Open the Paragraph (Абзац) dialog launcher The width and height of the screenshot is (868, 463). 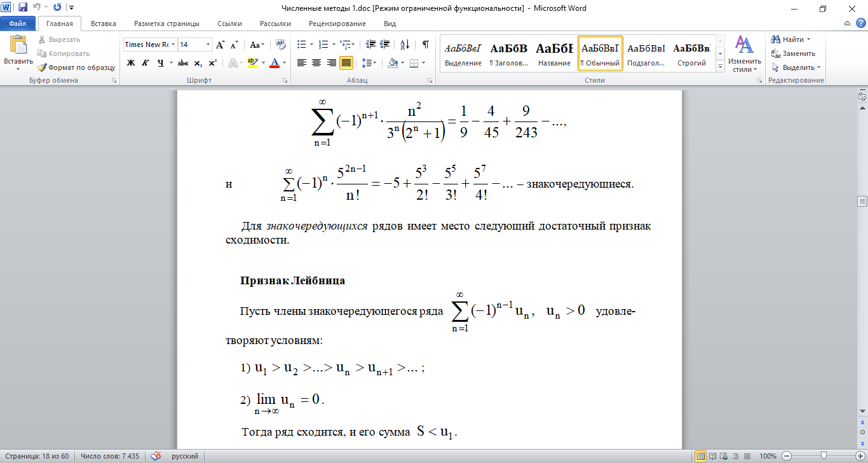point(430,81)
